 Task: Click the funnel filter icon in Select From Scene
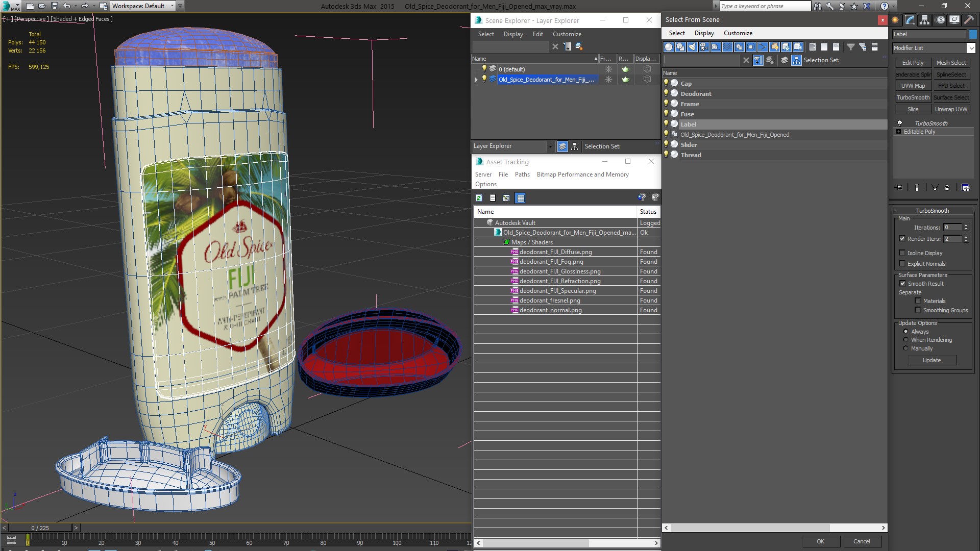851,47
